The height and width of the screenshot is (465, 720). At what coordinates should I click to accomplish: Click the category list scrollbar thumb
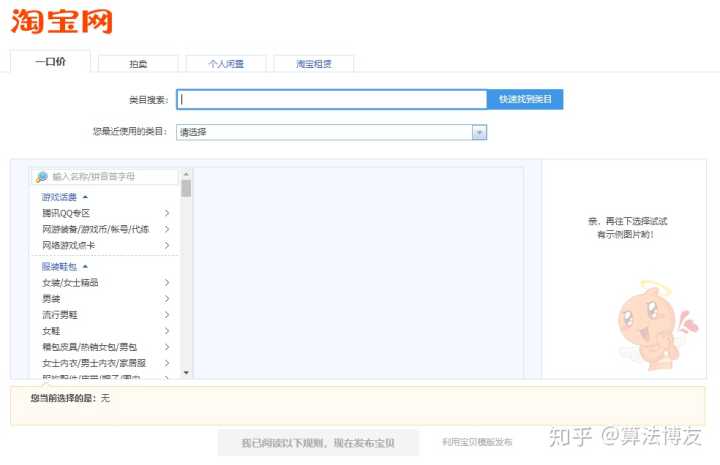[x=186, y=188]
